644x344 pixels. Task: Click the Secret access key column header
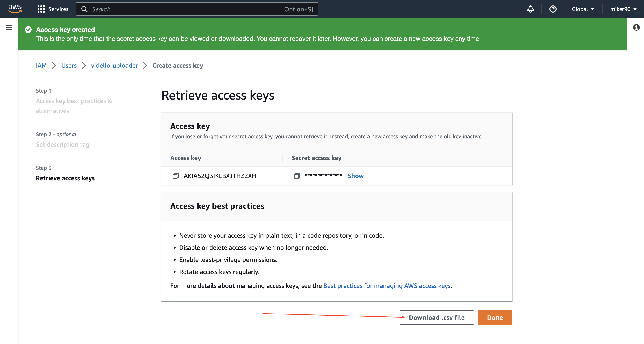tap(316, 158)
